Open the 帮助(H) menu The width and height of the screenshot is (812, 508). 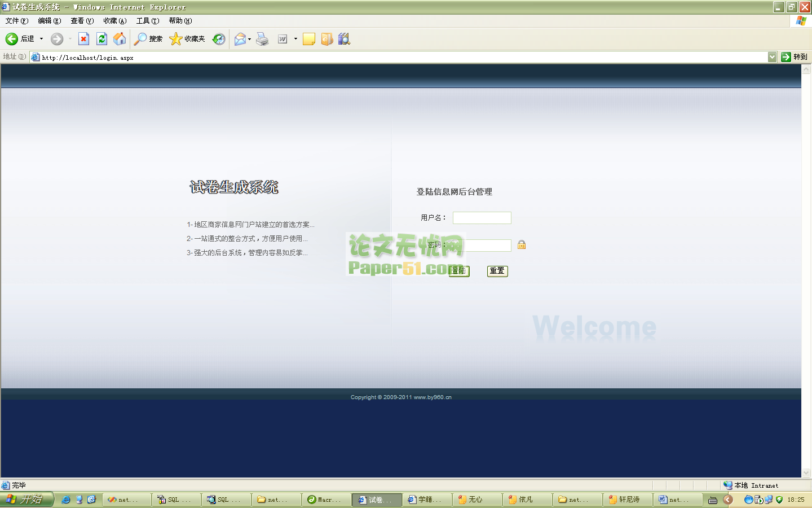pos(180,21)
